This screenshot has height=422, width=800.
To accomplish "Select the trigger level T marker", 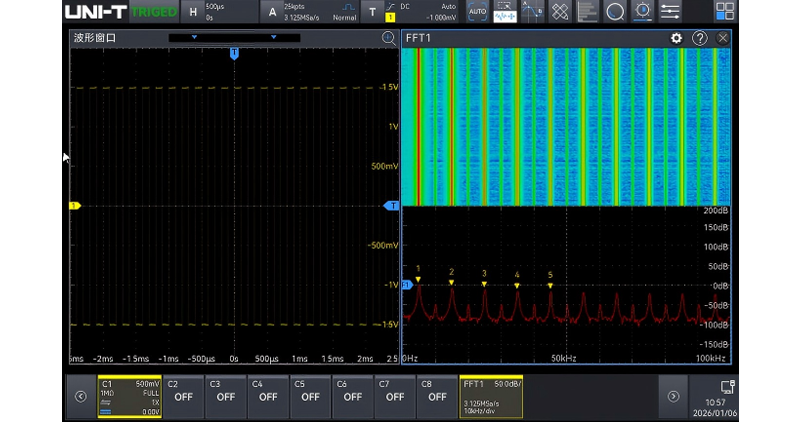I will (391, 206).
